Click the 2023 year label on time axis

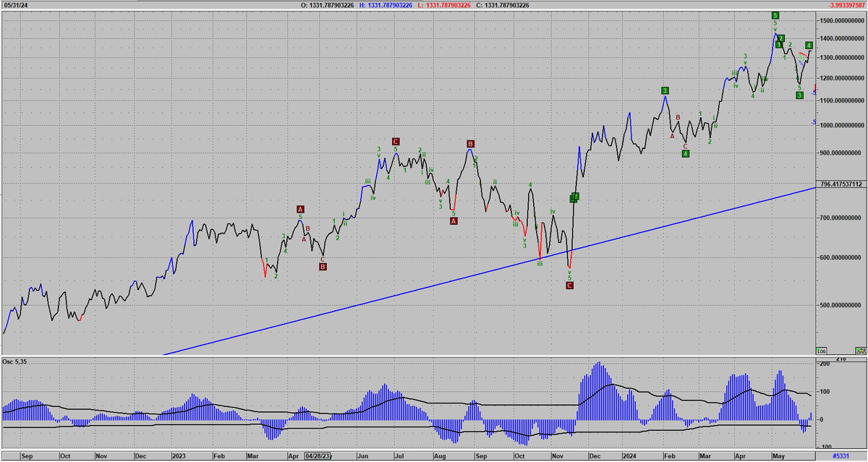[x=180, y=457]
